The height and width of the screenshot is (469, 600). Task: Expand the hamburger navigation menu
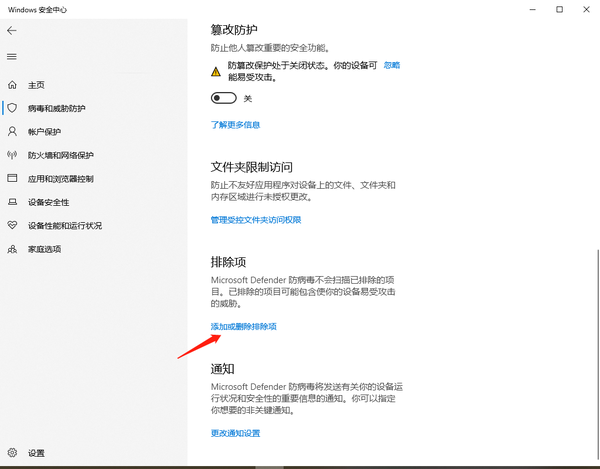pyautogui.click(x=12, y=57)
